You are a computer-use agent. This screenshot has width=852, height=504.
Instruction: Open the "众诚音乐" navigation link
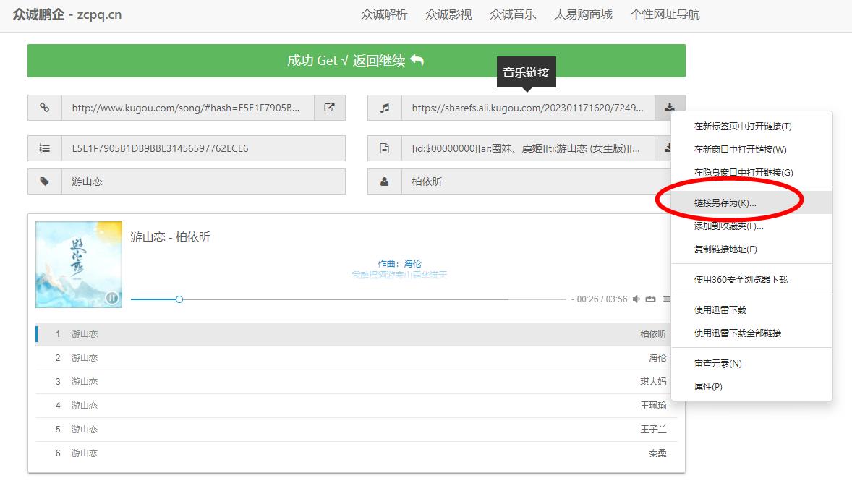(x=513, y=14)
